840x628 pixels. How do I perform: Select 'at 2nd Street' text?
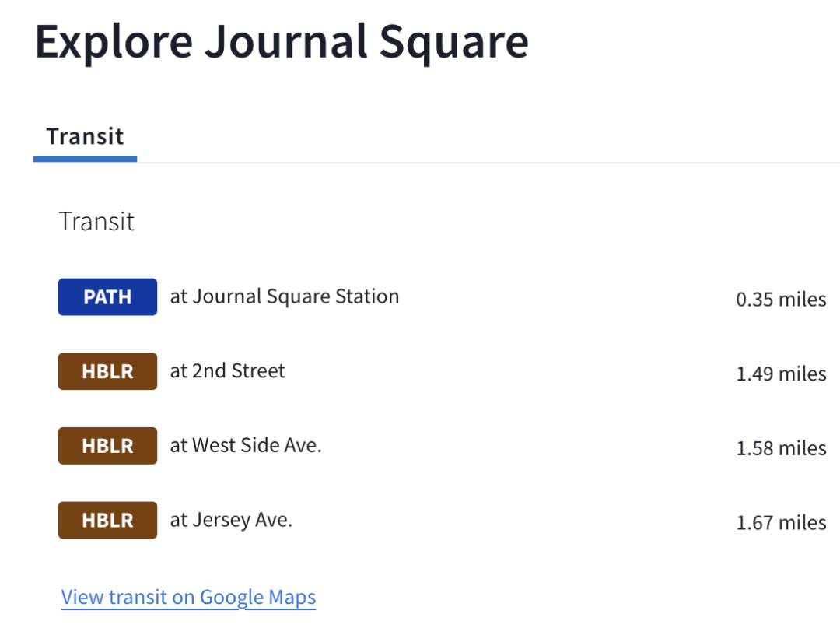(228, 370)
